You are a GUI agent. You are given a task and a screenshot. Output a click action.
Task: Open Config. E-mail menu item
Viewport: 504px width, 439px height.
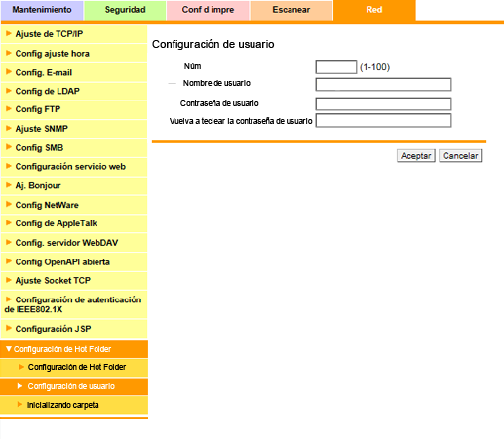74,72
